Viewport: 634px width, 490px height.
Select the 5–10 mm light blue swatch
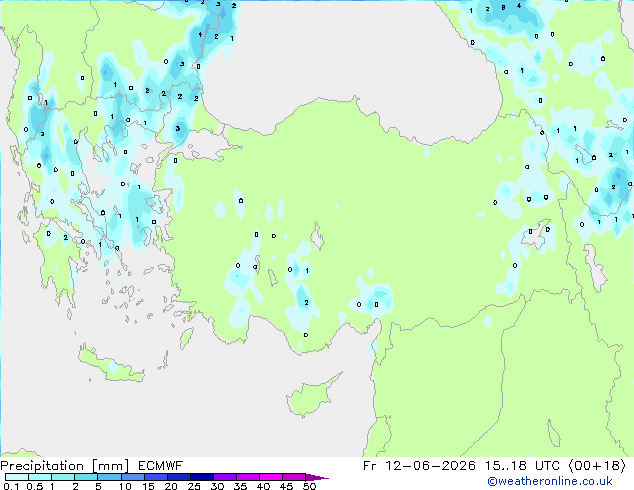pos(109,477)
